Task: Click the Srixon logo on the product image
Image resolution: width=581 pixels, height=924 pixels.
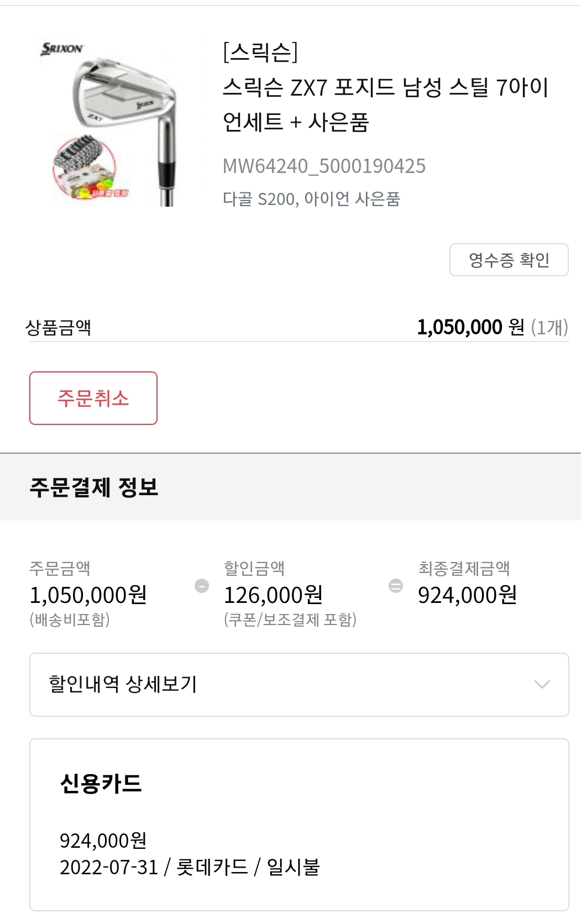Action: pos(61,49)
